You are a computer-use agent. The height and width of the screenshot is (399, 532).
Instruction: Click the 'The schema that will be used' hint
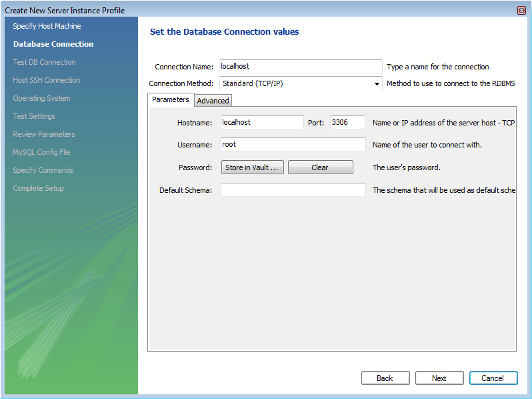(444, 190)
